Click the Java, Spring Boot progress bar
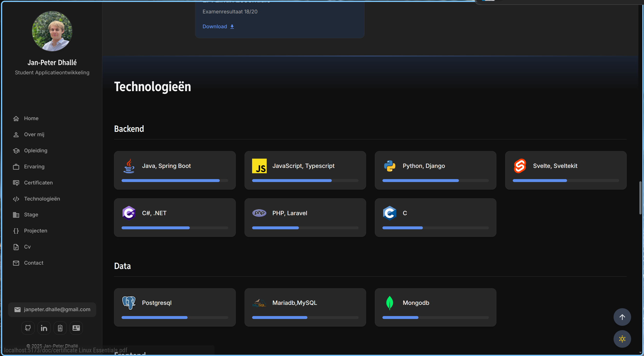 (175, 181)
